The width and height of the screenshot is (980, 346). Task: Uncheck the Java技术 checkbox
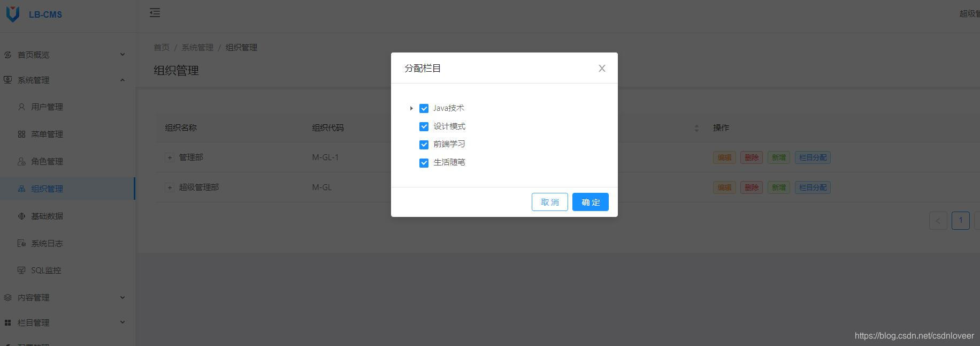tap(424, 108)
